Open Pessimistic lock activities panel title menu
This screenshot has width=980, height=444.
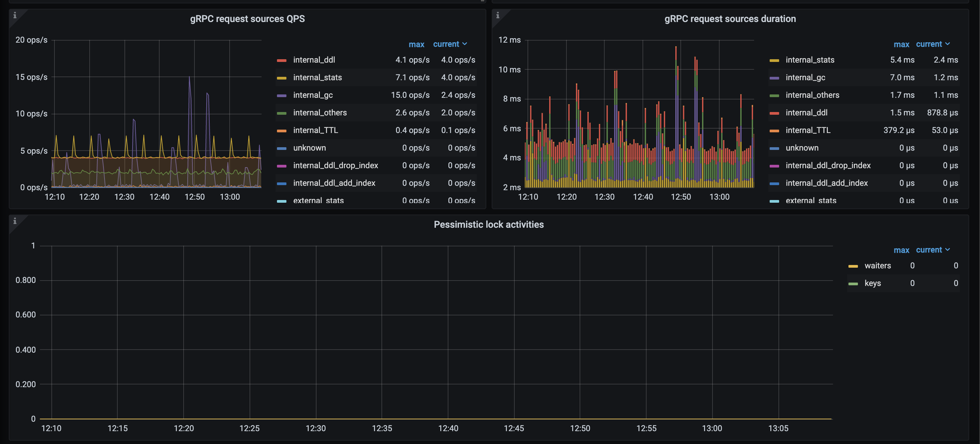[488, 224]
